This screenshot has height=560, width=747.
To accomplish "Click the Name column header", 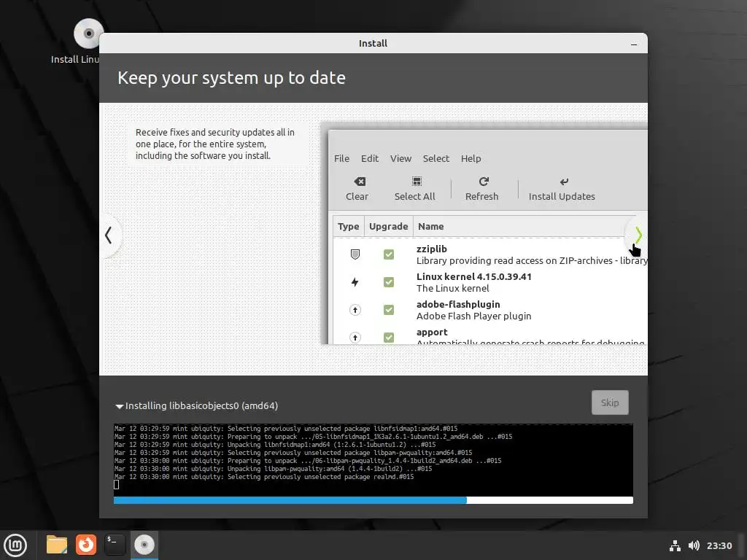I will 431,226.
